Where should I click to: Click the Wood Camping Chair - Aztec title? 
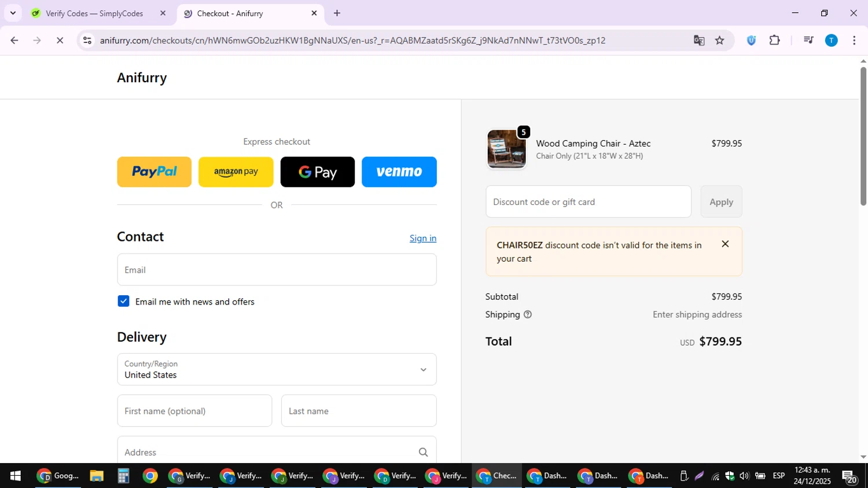point(593,144)
